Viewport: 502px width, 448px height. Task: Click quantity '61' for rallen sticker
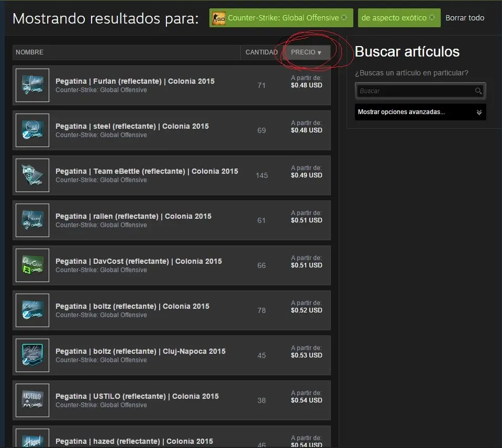click(262, 220)
